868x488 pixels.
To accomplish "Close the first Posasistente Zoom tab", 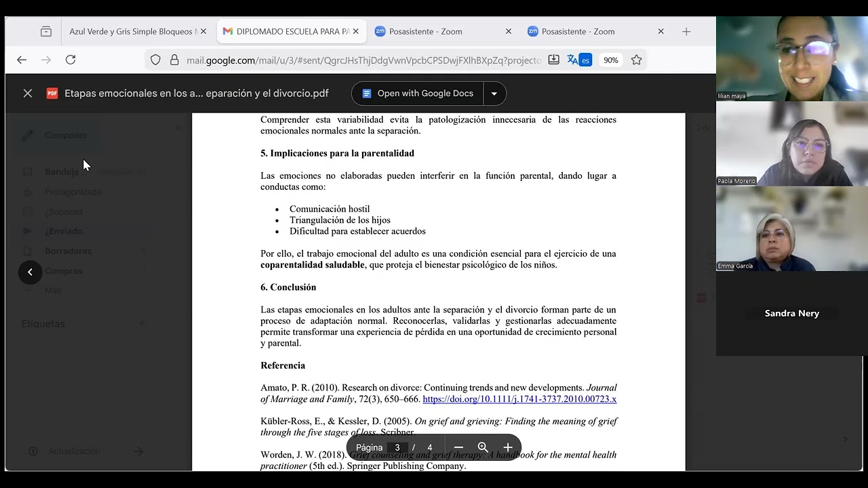I will coord(509,31).
